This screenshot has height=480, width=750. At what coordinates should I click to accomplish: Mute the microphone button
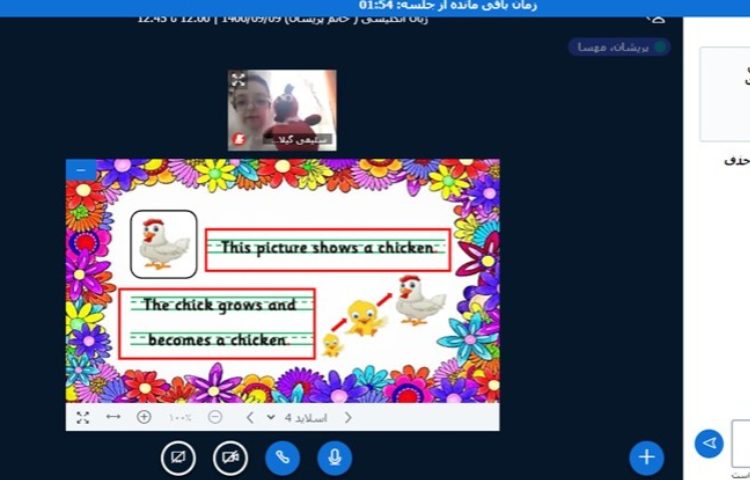click(335, 458)
